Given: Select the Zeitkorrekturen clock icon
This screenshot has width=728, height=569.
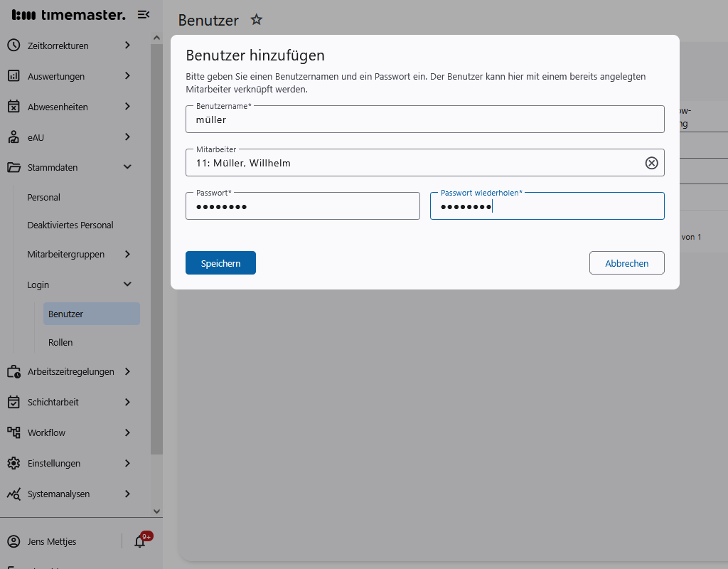Looking at the screenshot, I should click(x=14, y=46).
